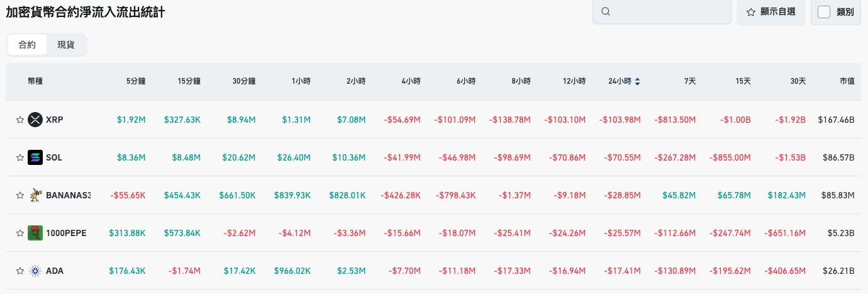
Task: Click the search magnifier icon
Action: point(606,11)
